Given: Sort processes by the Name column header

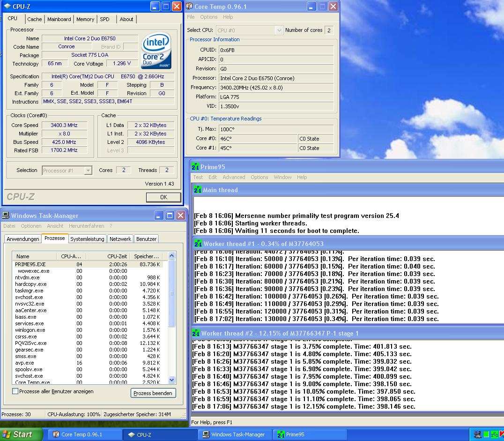Looking at the screenshot, I should click(36, 256).
